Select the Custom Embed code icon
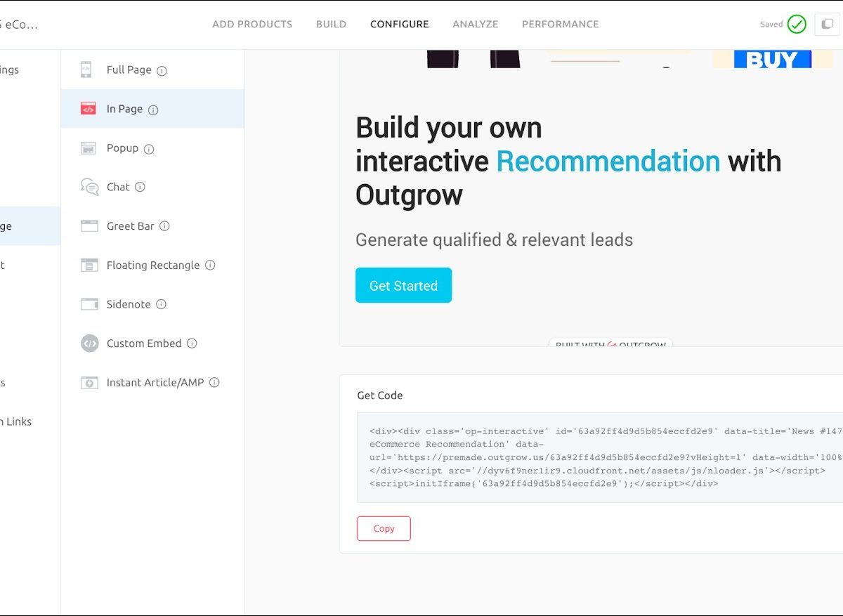This screenshot has width=843, height=616. pyautogui.click(x=89, y=343)
